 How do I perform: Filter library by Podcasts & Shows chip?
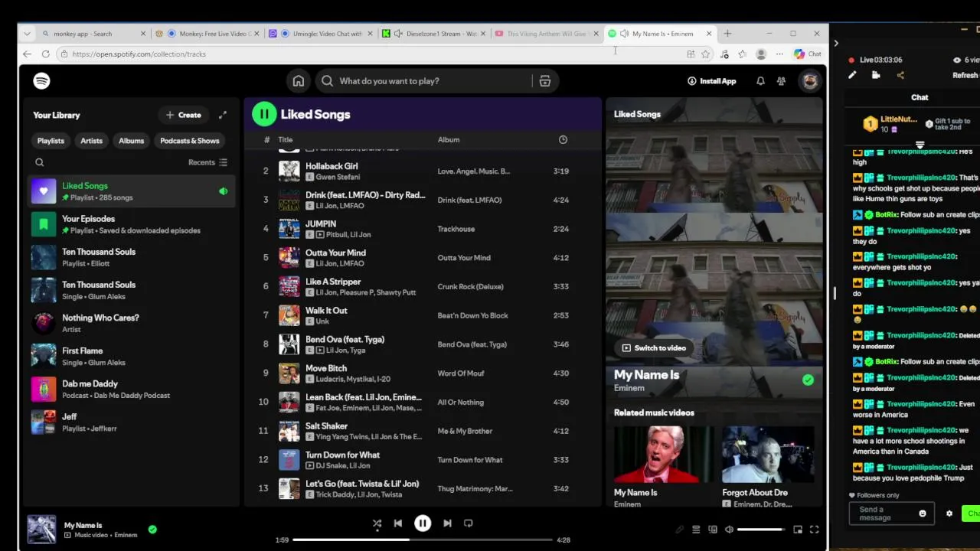pos(189,141)
